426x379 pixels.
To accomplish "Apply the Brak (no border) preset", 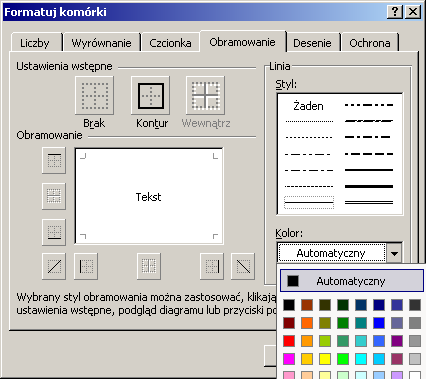I will (x=95, y=96).
